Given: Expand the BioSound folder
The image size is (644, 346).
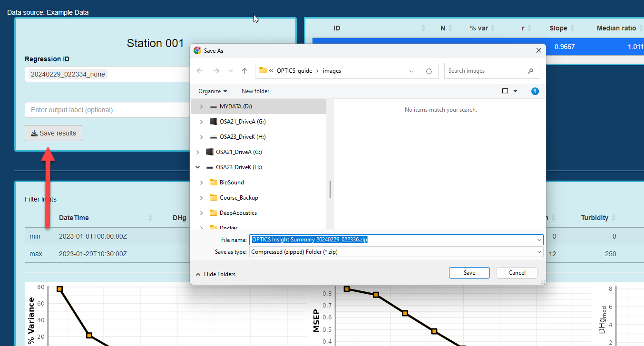Looking at the screenshot, I should coord(202,183).
